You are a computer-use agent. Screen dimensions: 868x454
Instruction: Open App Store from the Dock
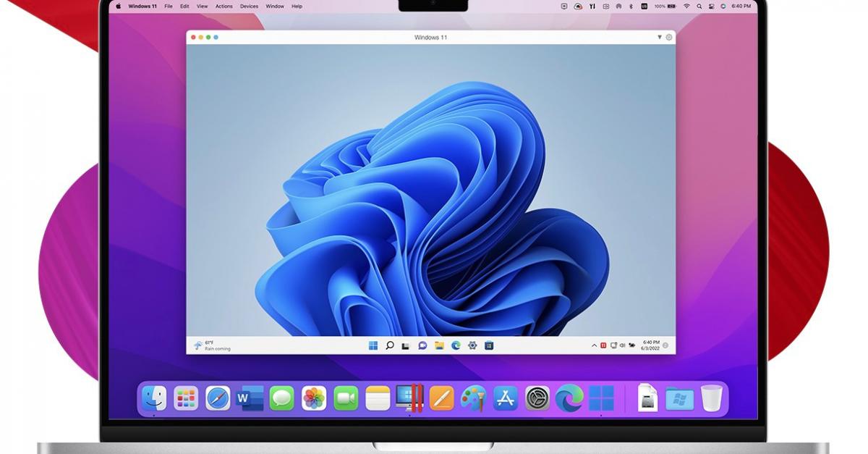pyautogui.click(x=505, y=398)
